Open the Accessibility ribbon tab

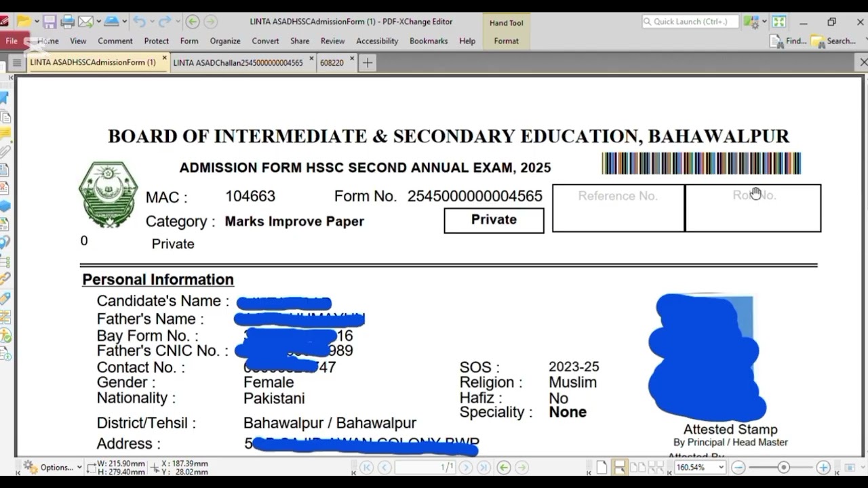377,41
